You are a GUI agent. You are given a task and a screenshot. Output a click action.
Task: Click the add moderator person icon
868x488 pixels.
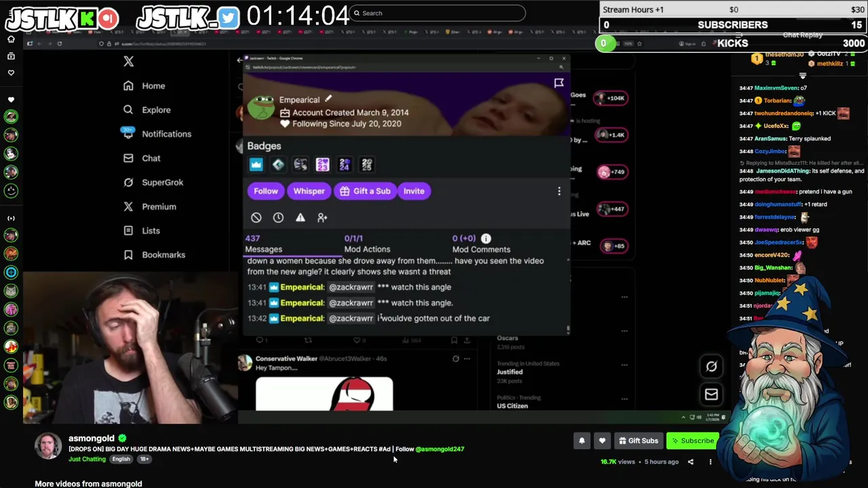click(x=322, y=218)
